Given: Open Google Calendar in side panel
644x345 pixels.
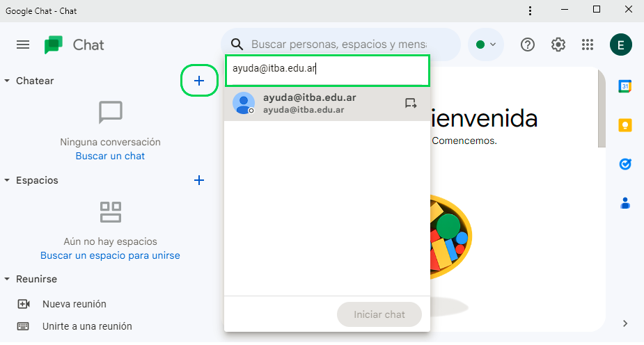Looking at the screenshot, I should pos(625,86).
